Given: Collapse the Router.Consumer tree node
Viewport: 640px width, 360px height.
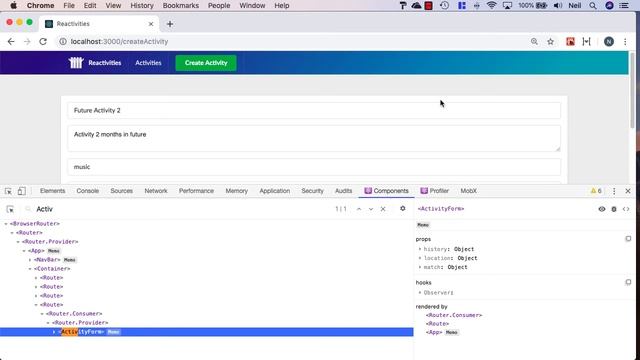Looking at the screenshot, I should tap(42, 313).
